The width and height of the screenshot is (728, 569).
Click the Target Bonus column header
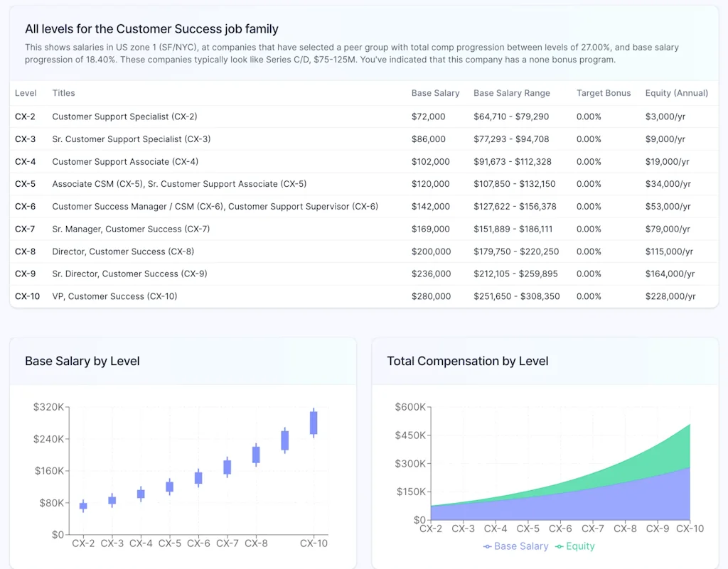603,93
